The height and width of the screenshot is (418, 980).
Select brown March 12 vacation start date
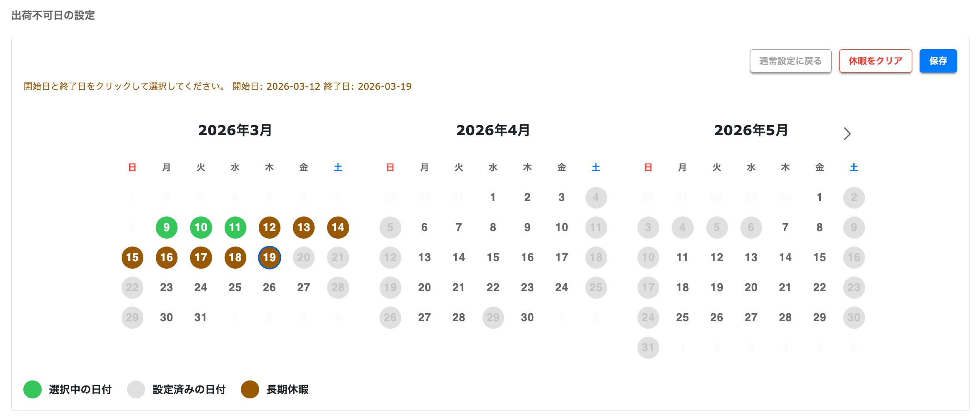click(x=269, y=227)
